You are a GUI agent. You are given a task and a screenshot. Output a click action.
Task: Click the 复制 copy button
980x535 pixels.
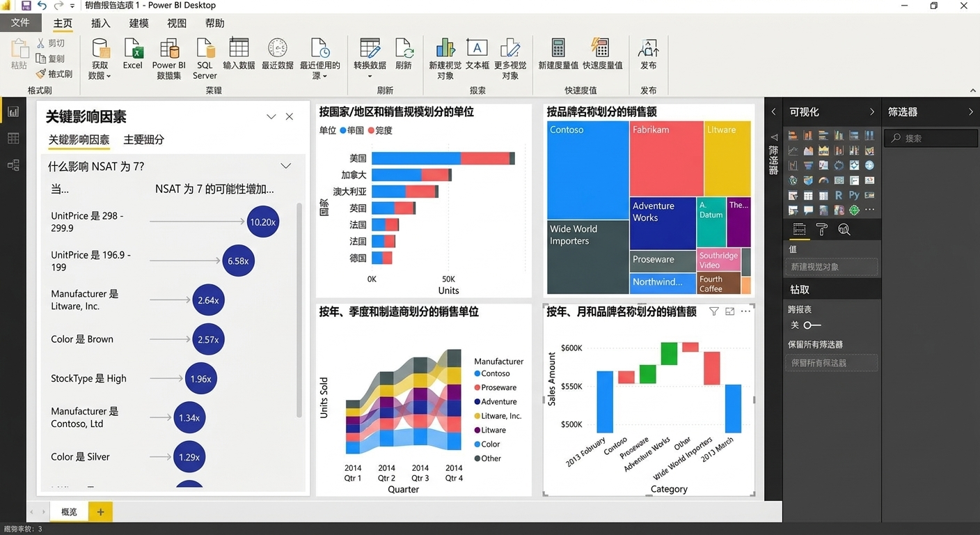click(50, 59)
